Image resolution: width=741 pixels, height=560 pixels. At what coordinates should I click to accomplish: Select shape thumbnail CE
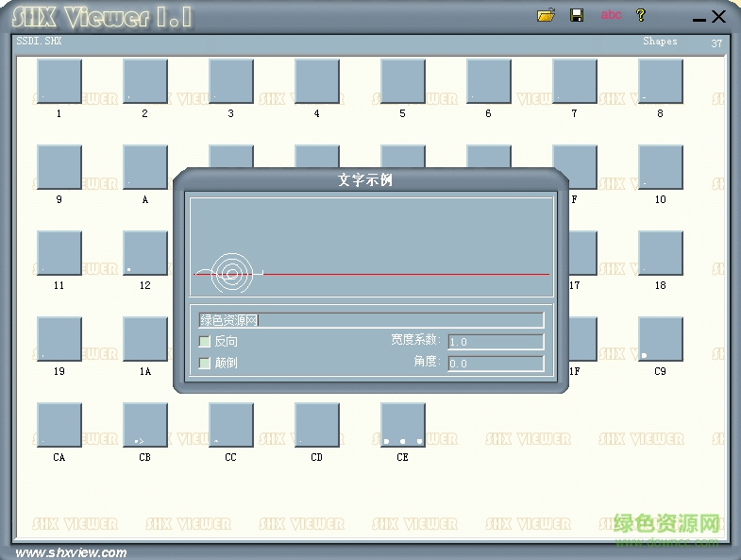(403, 425)
